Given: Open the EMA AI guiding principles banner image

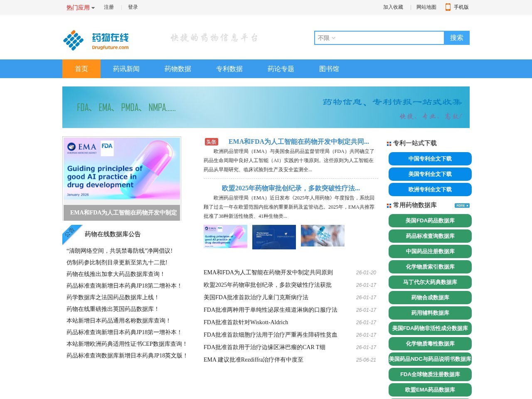Looking at the screenshot, I should click(121, 168).
